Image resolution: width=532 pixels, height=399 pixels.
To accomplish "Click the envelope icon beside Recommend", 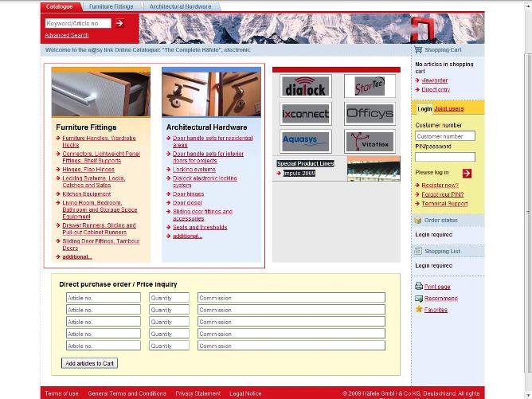I will coord(419,298).
